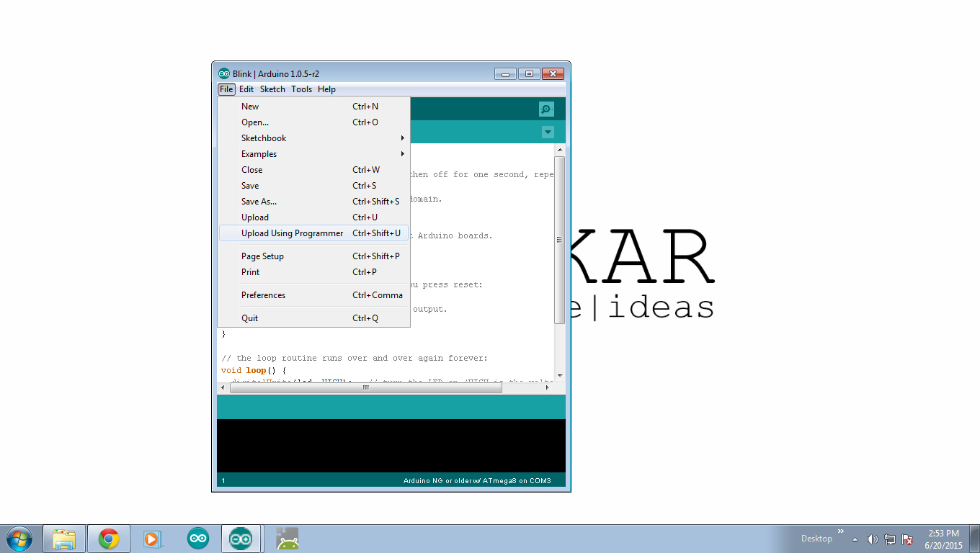This screenshot has width=980, height=553.
Task: Click the Show Desktop button
Action: click(x=975, y=538)
